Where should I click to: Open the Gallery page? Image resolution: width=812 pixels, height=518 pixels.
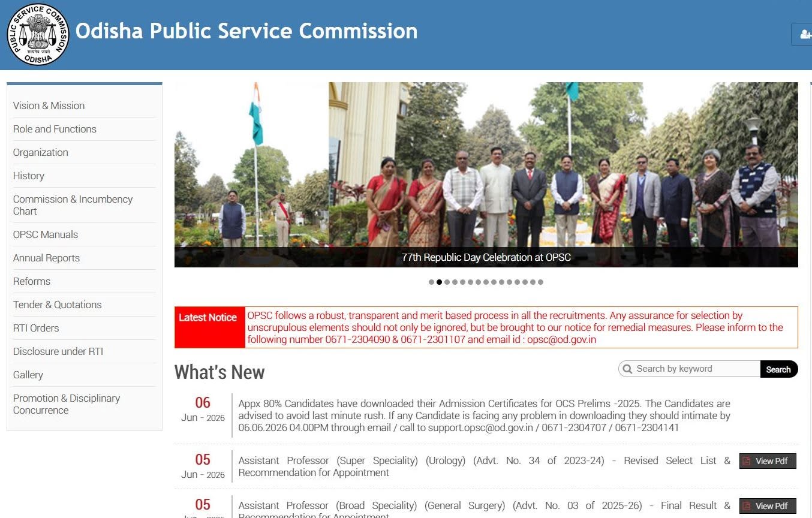[x=28, y=375]
